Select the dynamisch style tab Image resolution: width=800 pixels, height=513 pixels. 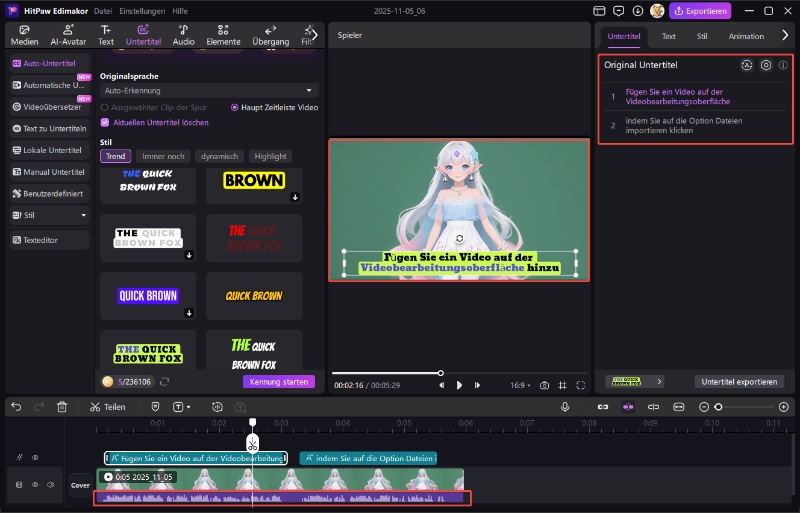pyautogui.click(x=219, y=156)
